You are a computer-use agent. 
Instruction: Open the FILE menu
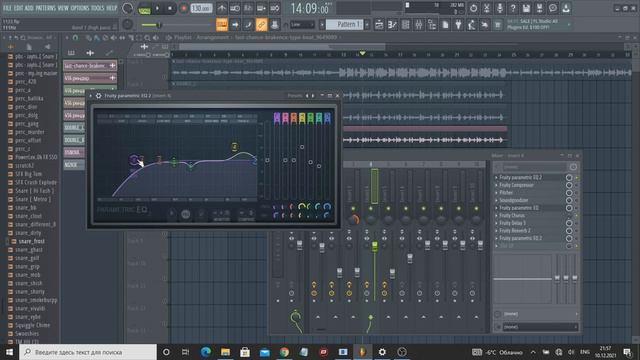[x=7, y=8]
